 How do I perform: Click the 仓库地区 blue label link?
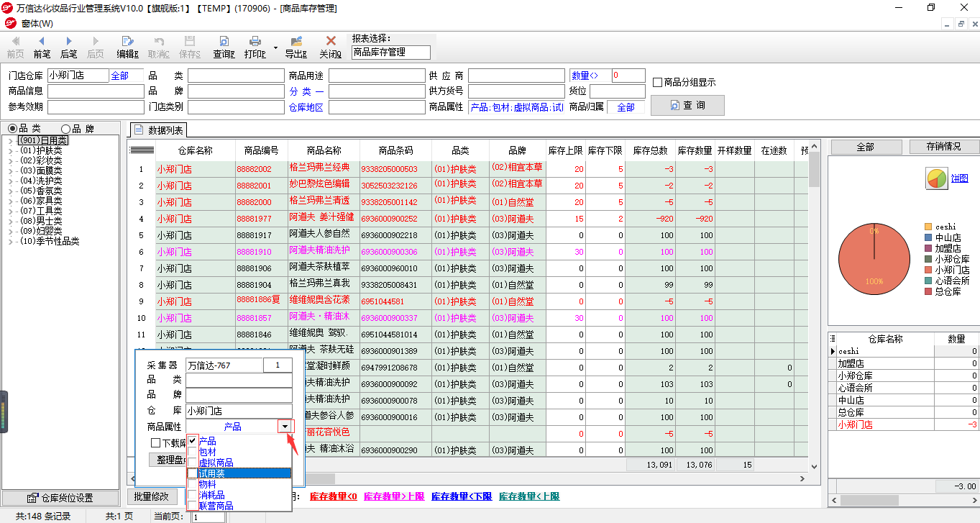pos(306,107)
